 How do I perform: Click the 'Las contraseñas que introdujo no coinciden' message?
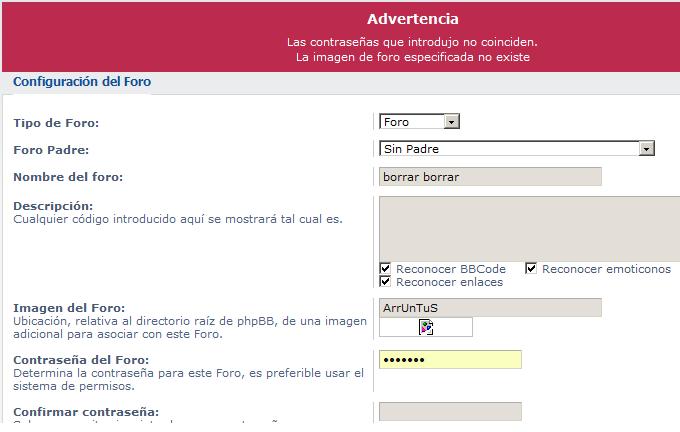tap(412, 42)
